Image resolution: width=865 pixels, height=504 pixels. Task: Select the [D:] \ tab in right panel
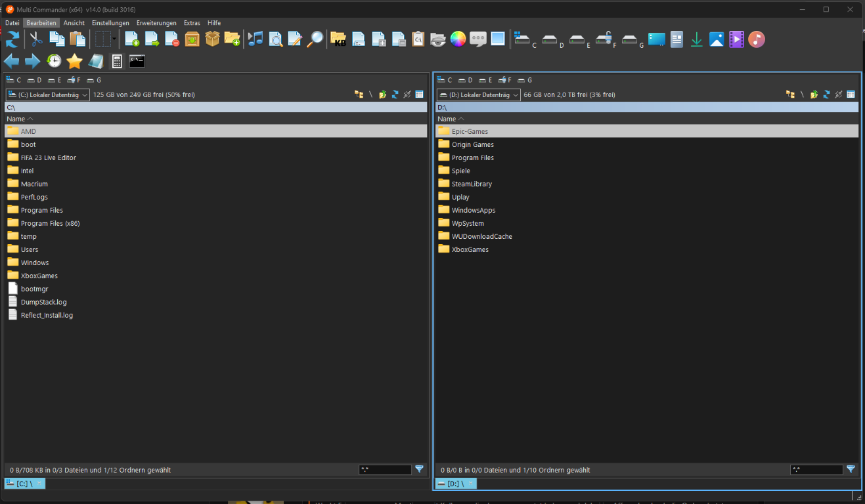pyautogui.click(x=456, y=484)
